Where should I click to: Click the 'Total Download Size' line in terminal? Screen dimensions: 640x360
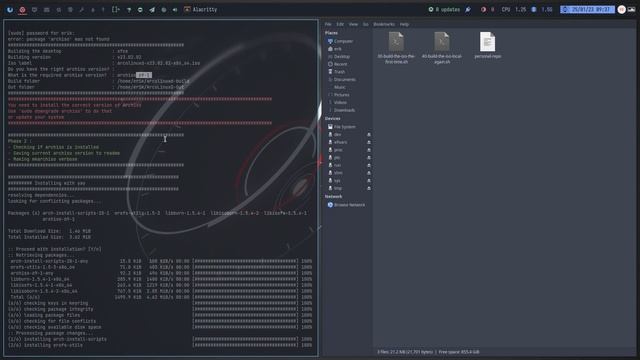49,231
